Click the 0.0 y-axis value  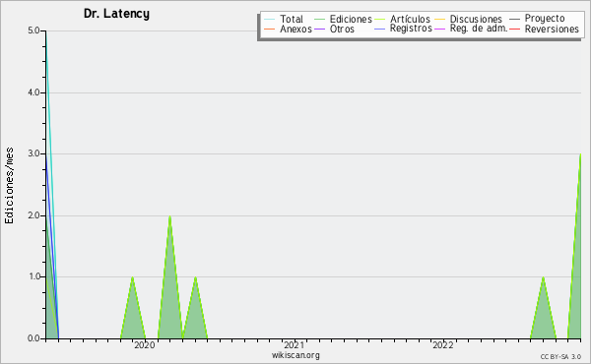point(33,338)
